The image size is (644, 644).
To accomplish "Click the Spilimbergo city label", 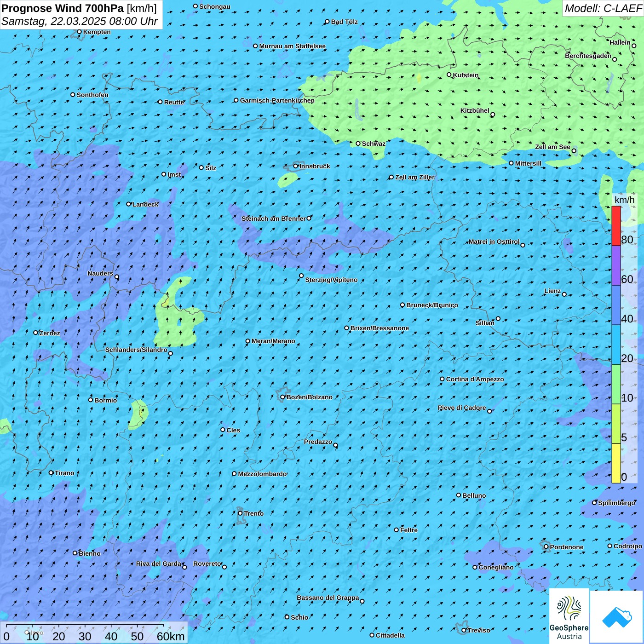I will (x=617, y=503).
